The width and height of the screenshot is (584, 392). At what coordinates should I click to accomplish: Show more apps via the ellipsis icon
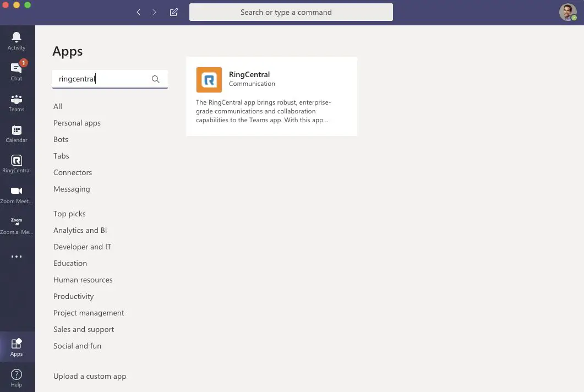tap(17, 256)
